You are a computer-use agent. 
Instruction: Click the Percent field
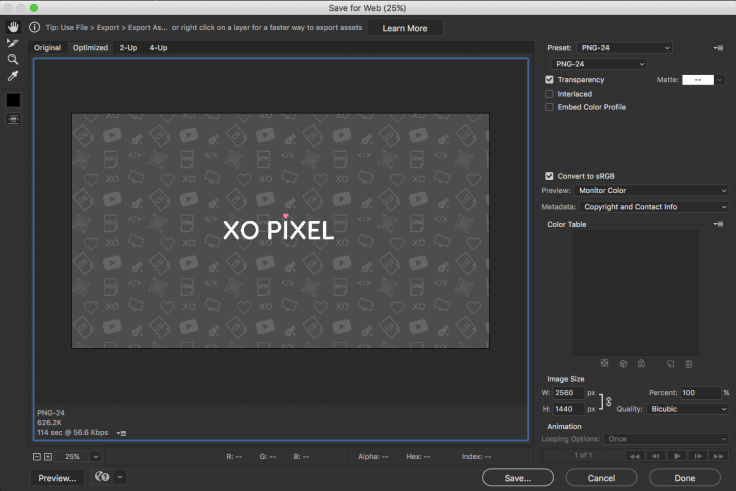point(700,393)
